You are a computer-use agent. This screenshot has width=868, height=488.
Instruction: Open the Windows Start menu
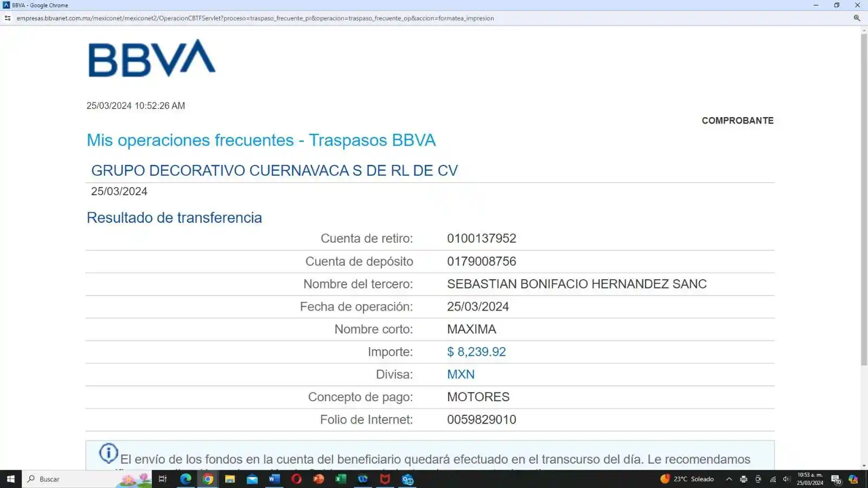10,479
